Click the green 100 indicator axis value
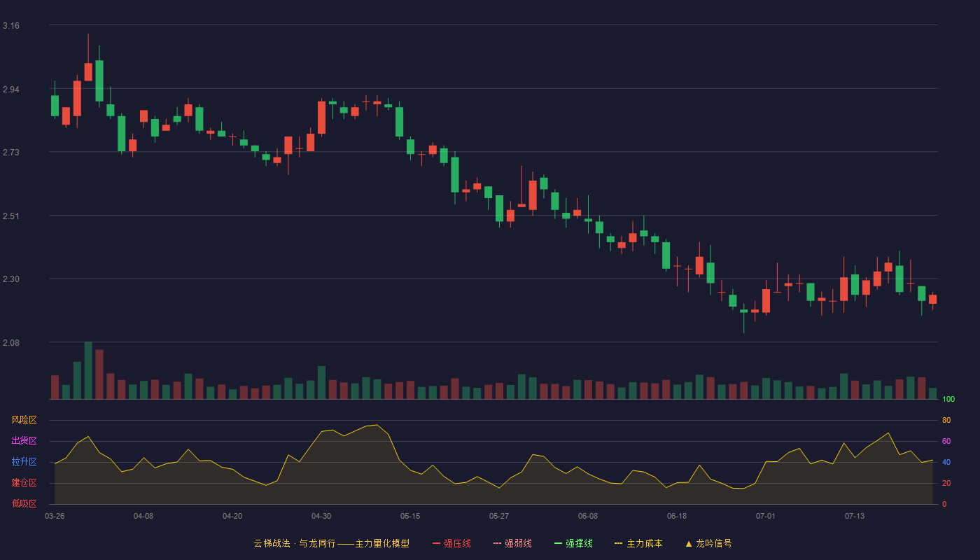 click(x=948, y=399)
